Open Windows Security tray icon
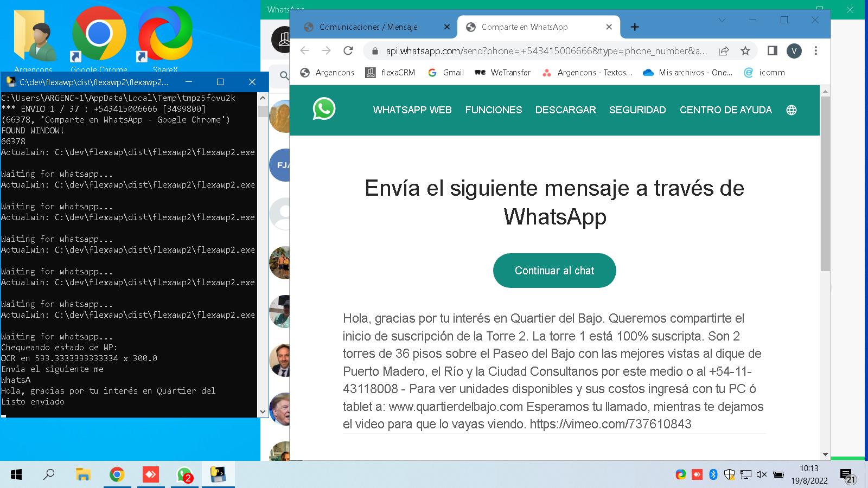The image size is (868, 488). click(729, 475)
